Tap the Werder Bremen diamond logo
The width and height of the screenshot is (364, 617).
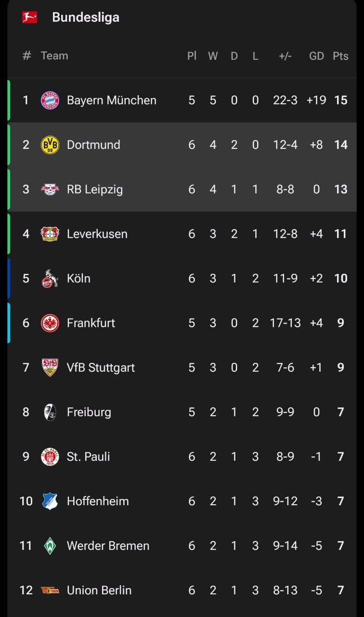50,546
